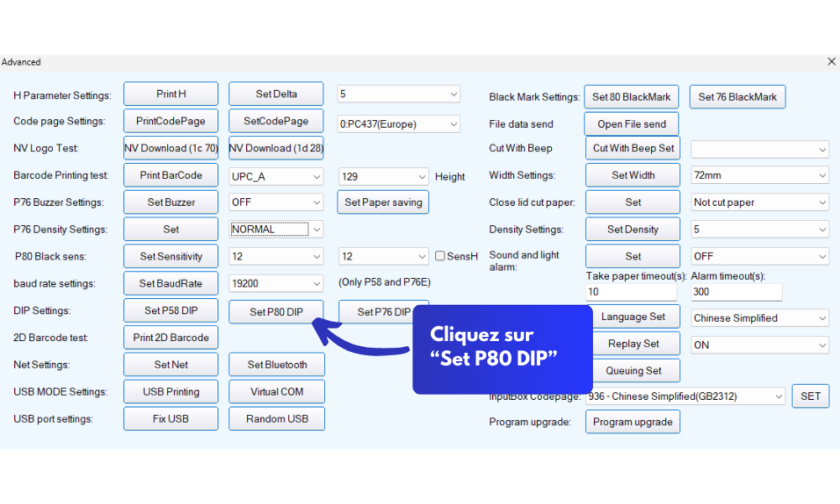Viewport: 840px width, 504px height.
Task: Click the PrintCodePage button
Action: tap(171, 121)
